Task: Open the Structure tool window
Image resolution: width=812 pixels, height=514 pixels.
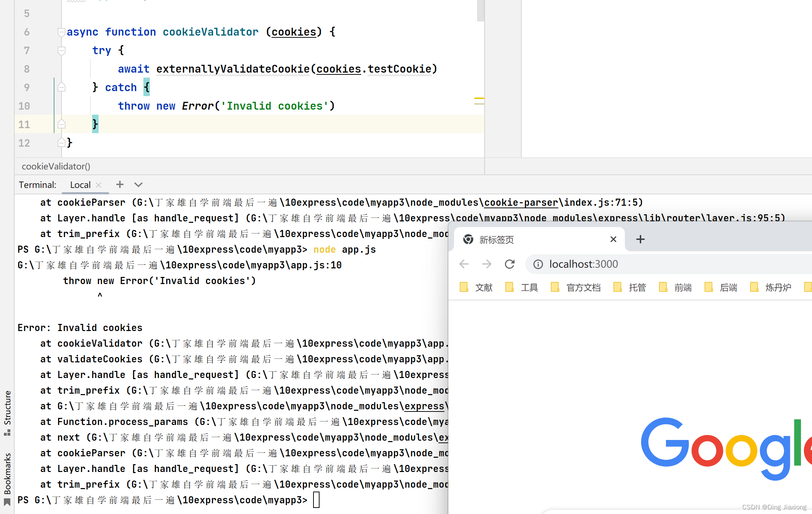Action: coord(7,413)
